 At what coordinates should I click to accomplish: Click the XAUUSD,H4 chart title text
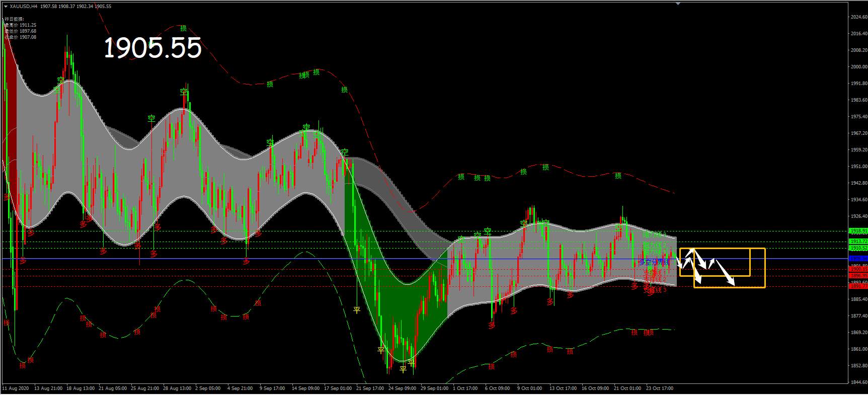23,7
